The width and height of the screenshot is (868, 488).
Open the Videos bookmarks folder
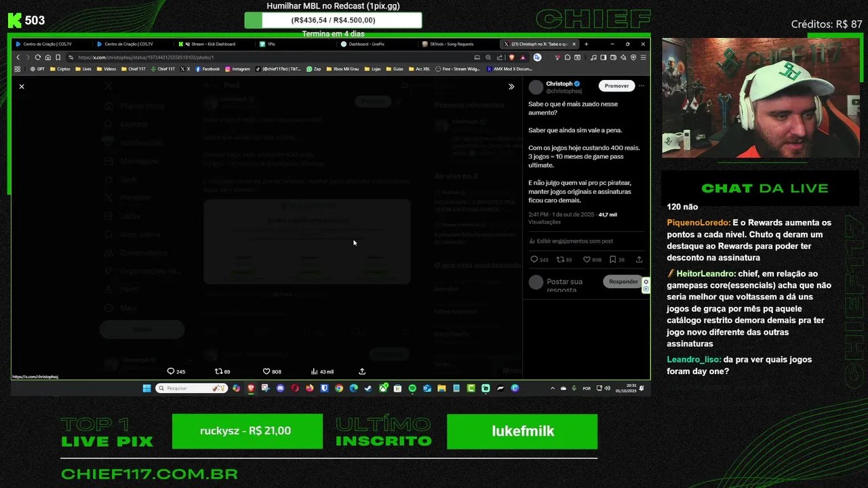[106, 68]
